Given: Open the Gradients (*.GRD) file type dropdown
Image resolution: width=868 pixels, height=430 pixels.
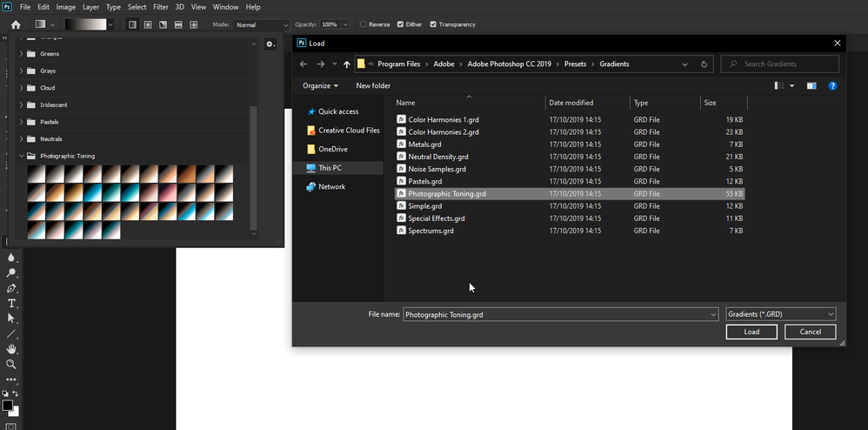Looking at the screenshot, I should [780, 314].
